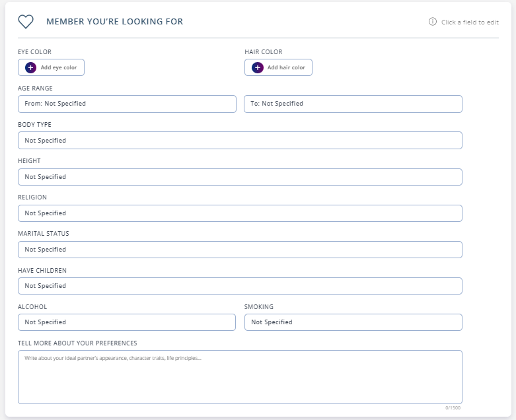Open the Height preference field

[x=240, y=177]
